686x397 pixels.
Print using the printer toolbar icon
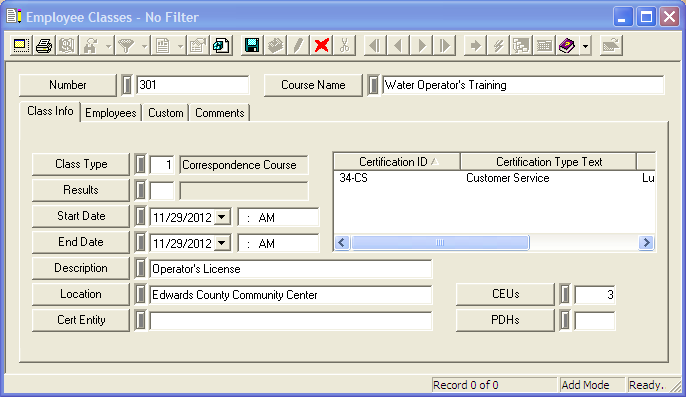tap(44, 45)
